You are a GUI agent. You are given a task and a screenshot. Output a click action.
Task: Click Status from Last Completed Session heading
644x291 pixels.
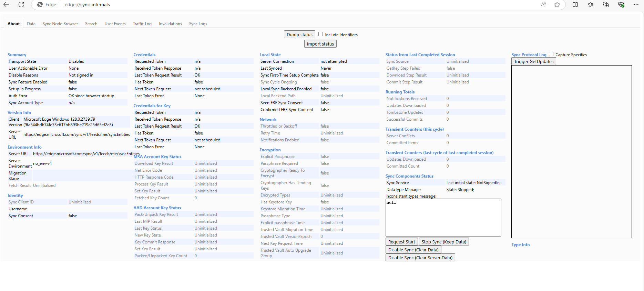(420, 54)
